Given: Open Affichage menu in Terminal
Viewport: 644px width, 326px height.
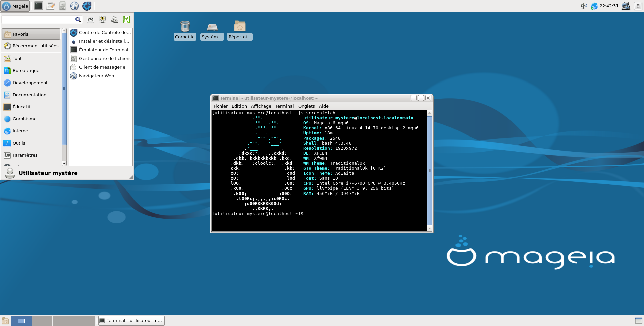Looking at the screenshot, I should pyautogui.click(x=261, y=106).
